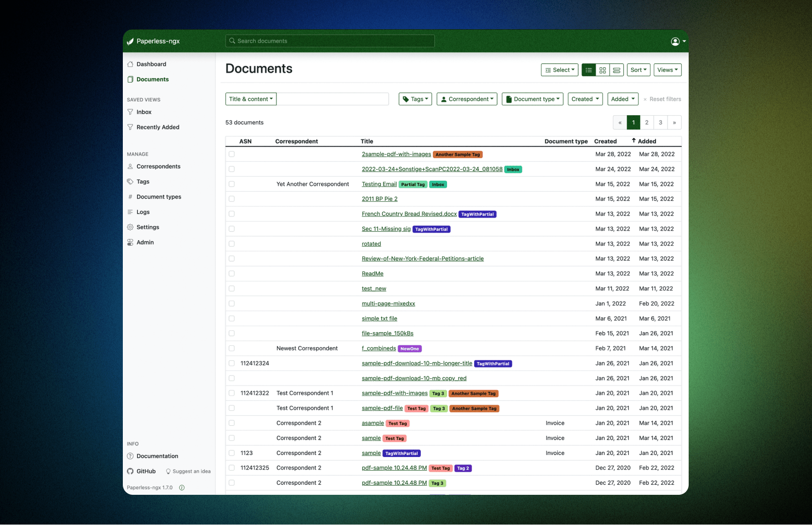Open the Views dropdown
The height and width of the screenshot is (525, 812).
click(x=668, y=70)
